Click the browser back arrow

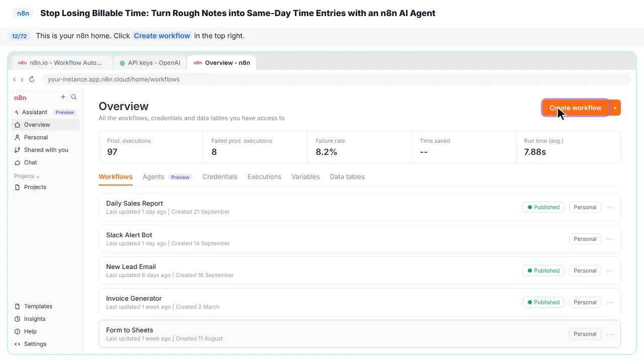pyautogui.click(x=15, y=79)
